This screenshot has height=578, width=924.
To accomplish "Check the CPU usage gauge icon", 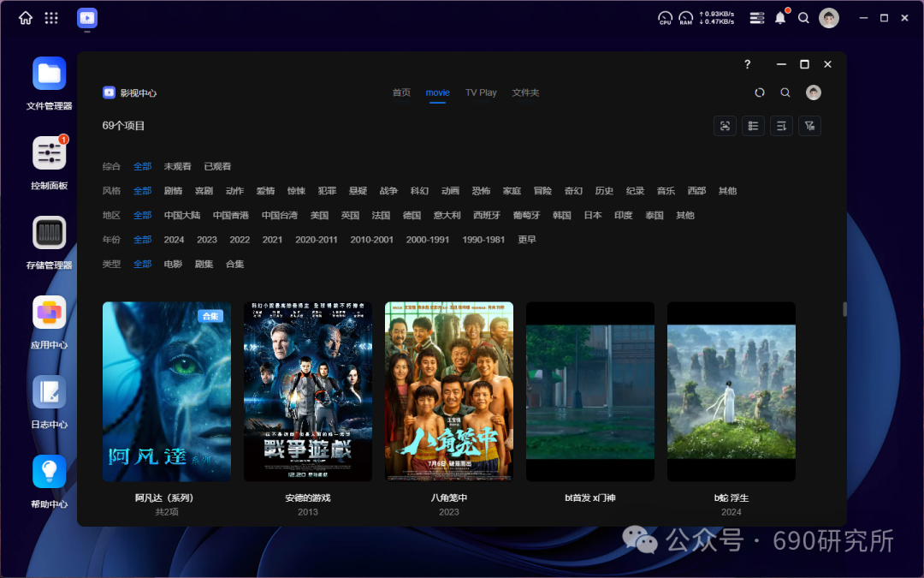I will pyautogui.click(x=665, y=18).
